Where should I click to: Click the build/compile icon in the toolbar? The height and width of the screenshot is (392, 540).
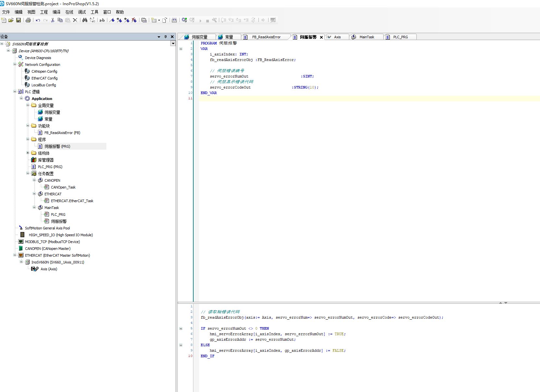[x=174, y=20]
